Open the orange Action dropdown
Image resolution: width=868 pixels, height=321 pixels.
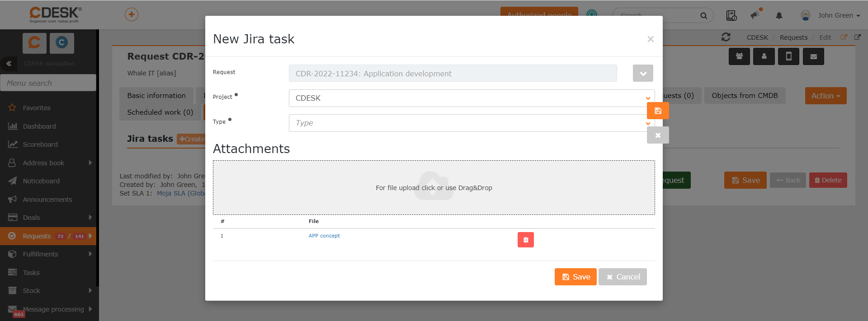pos(826,96)
